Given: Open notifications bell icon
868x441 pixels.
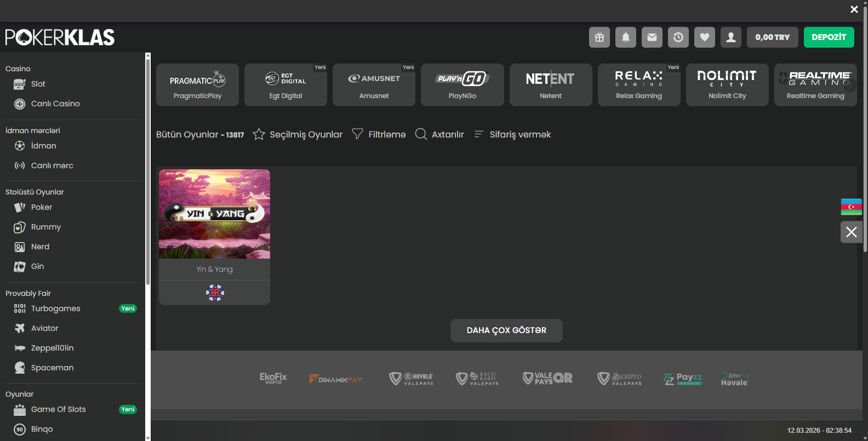Looking at the screenshot, I should tap(626, 37).
